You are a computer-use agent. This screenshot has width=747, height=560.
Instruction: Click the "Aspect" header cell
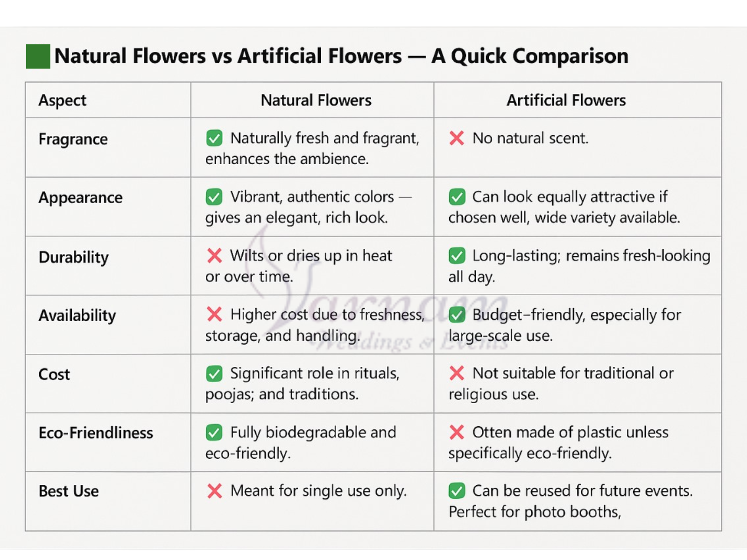pos(62,100)
